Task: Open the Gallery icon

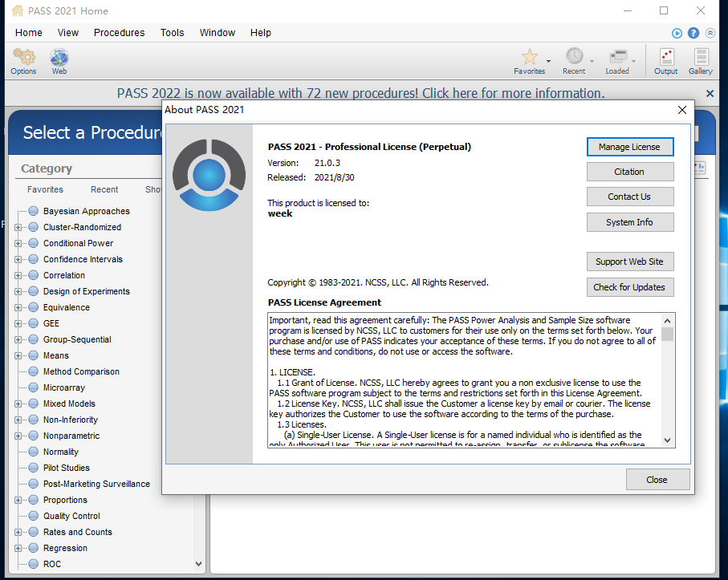Action: (x=701, y=57)
